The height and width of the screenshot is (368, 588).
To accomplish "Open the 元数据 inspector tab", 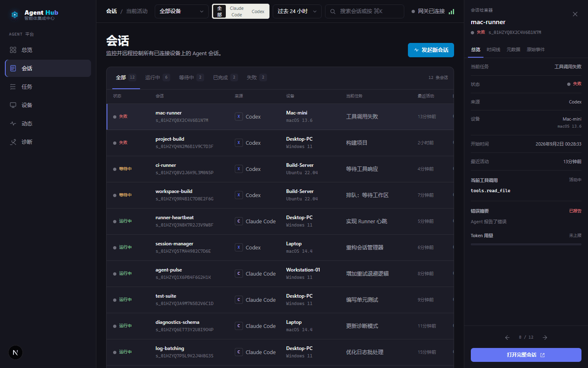I will (x=513, y=49).
